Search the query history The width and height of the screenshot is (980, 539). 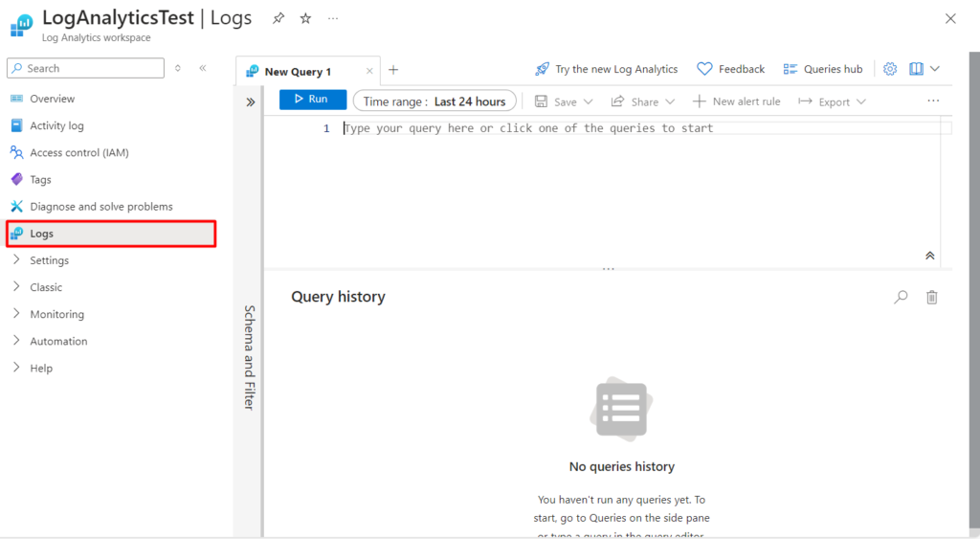(901, 297)
